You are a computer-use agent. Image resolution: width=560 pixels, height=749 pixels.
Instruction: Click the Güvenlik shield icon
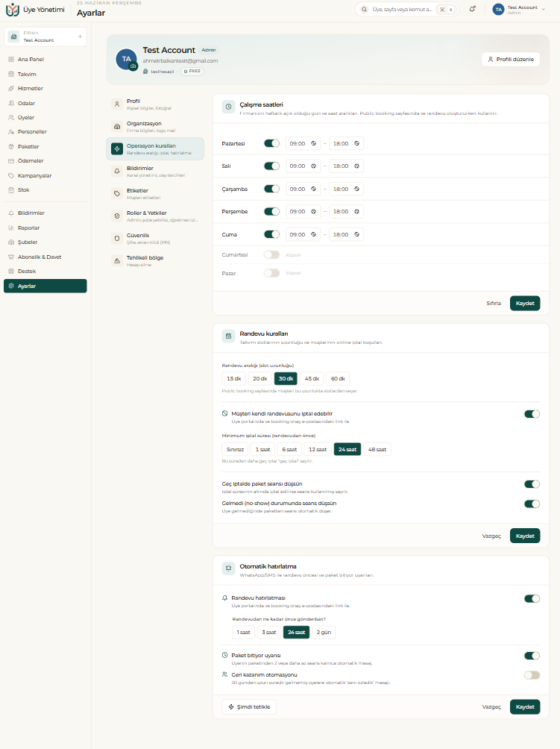[x=117, y=239]
